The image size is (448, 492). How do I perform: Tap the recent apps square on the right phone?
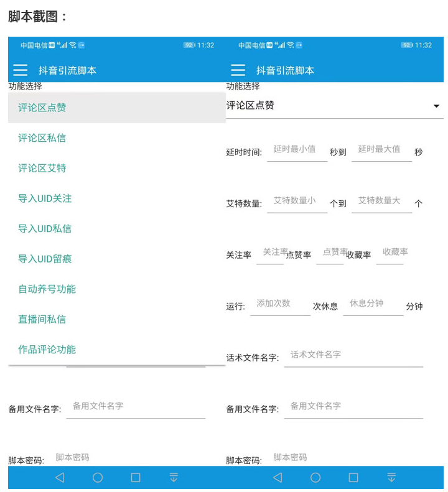tap(353, 478)
